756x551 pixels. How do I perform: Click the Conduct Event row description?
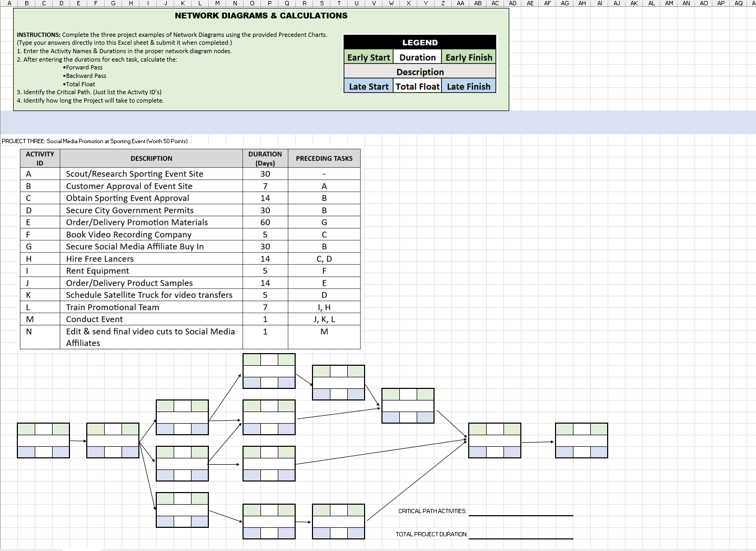tap(94, 319)
